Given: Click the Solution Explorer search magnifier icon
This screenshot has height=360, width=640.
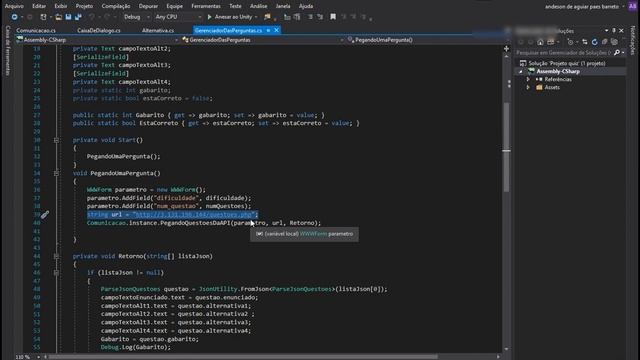Looking at the screenshot, I should click(x=617, y=53).
